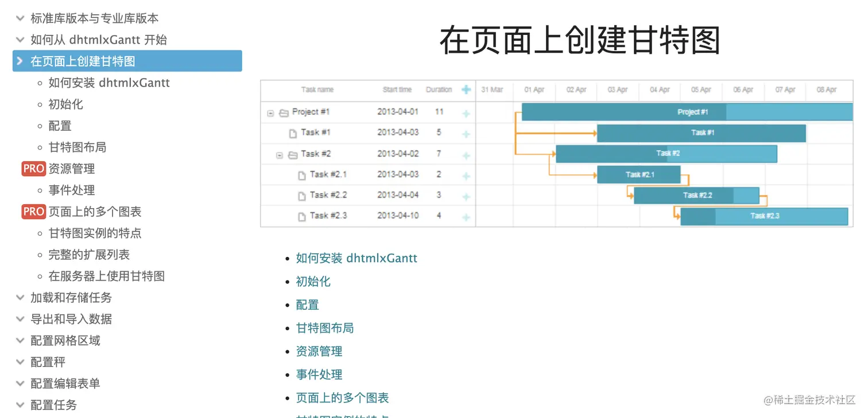868x418 pixels.
Task: Click 01 Apr date header in timeline
Action: pos(534,89)
